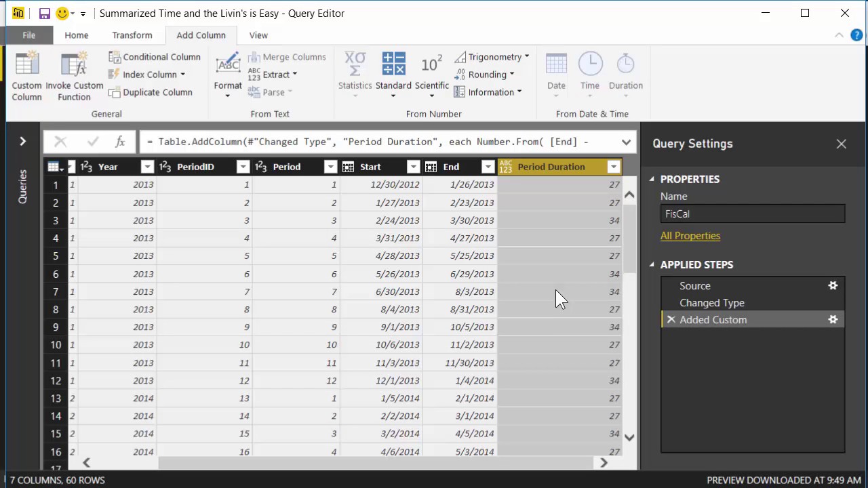Viewport: 868px width, 488px height.
Task: Open the Help question mark icon
Action: [856, 35]
